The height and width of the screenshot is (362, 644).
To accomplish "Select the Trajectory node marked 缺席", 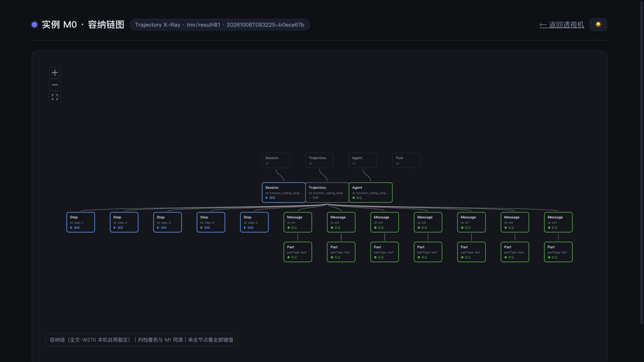I will click(x=327, y=193).
